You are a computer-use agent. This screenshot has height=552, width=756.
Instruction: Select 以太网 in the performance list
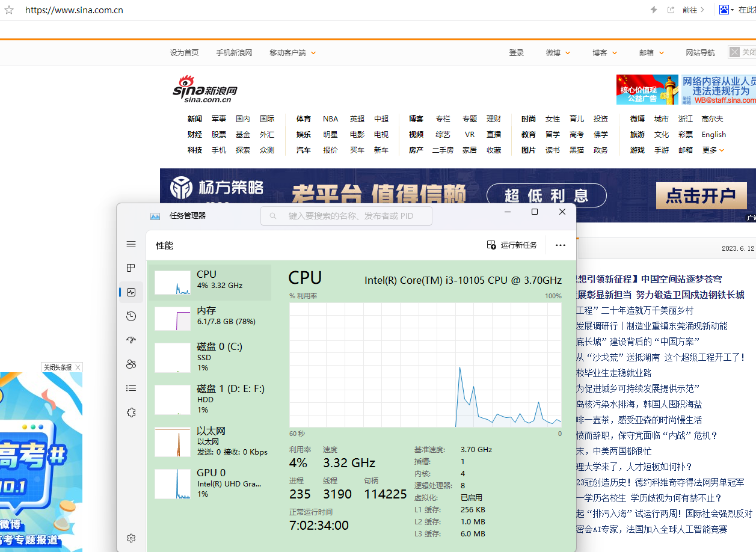click(x=210, y=441)
